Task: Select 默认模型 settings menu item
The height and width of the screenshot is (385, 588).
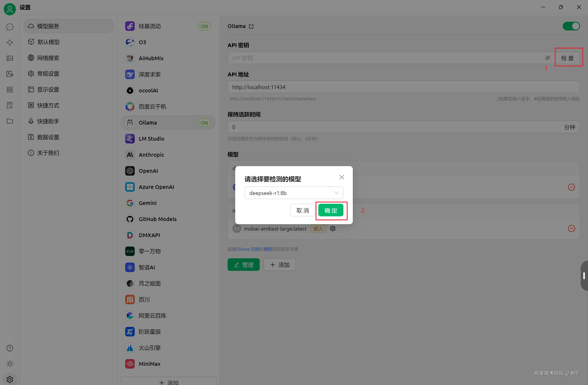Action: [x=48, y=42]
